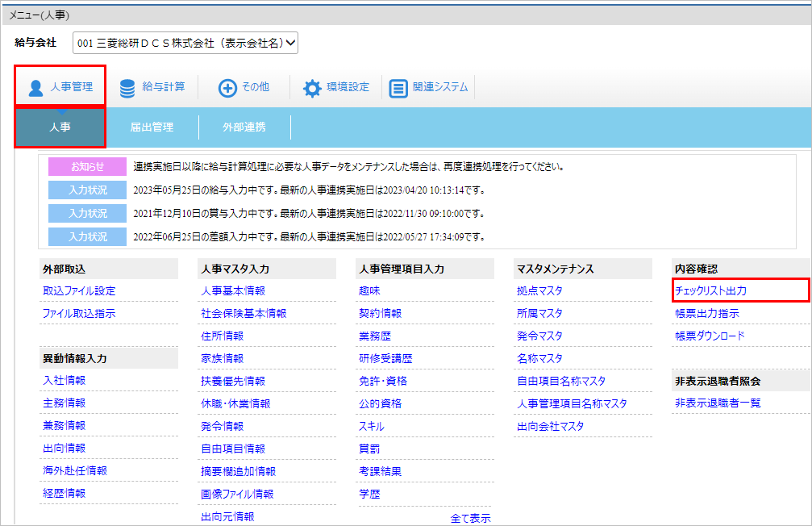Select the スキル link

click(372, 426)
